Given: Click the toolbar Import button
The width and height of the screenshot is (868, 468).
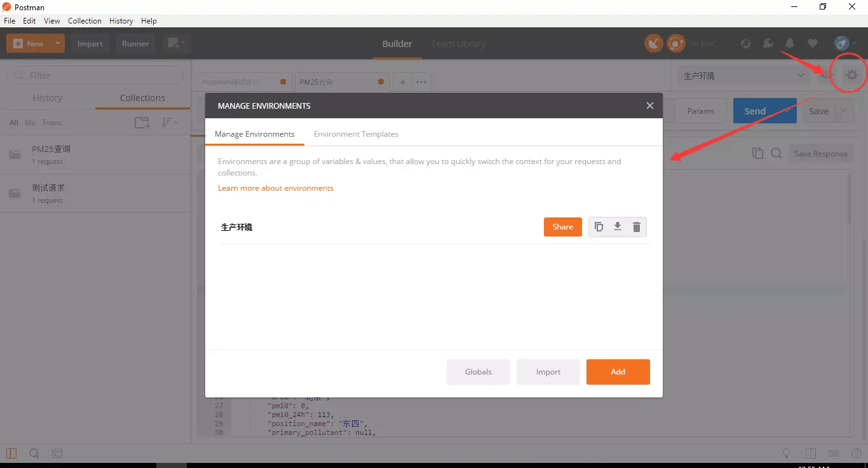Looking at the screenshot, I should 90,43.
